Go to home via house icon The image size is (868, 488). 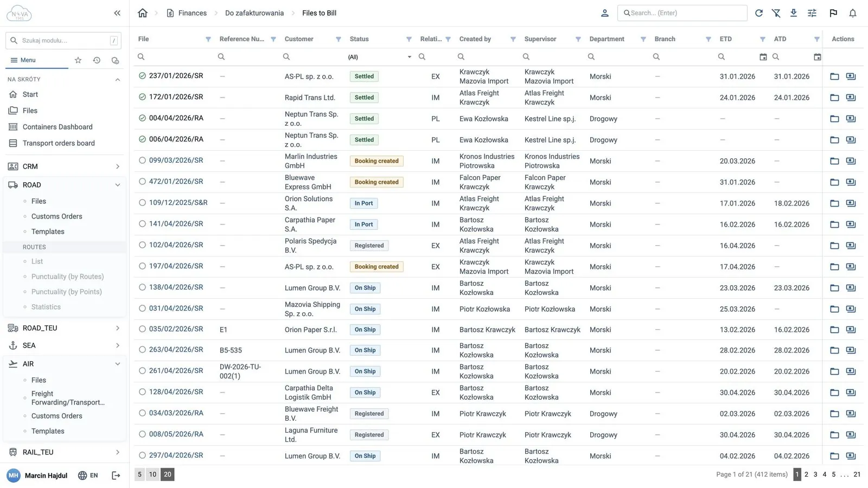143,13
